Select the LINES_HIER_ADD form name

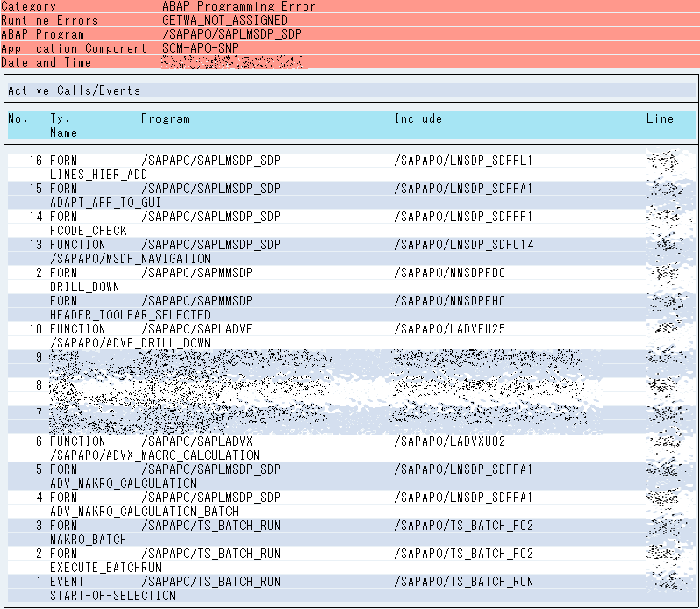point(98,175)
